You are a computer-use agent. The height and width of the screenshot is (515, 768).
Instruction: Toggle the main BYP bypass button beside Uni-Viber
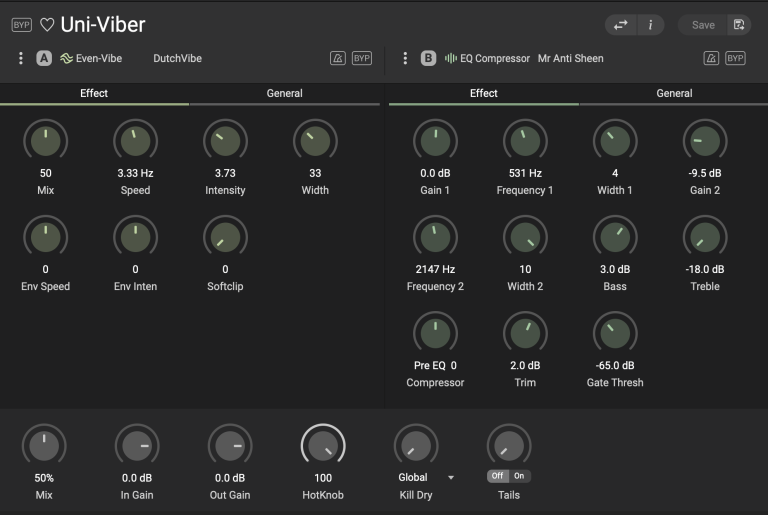click(x=22, y=25)
